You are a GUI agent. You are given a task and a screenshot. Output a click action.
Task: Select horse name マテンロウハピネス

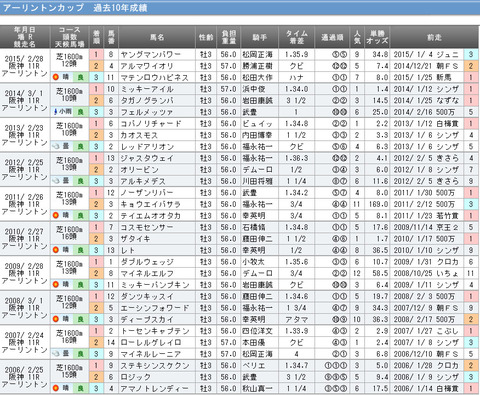coord(154,77)
